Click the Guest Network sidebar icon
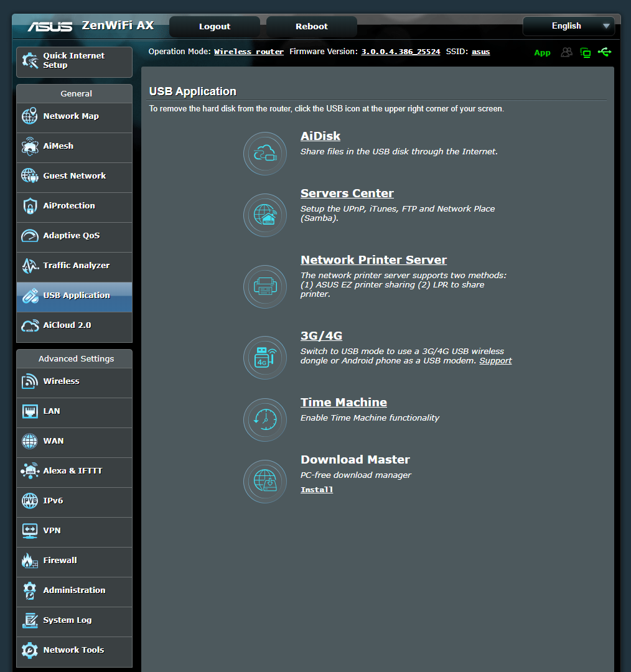Screen dimensions: 631x672 pyautogui.click(x=30, y=175)
